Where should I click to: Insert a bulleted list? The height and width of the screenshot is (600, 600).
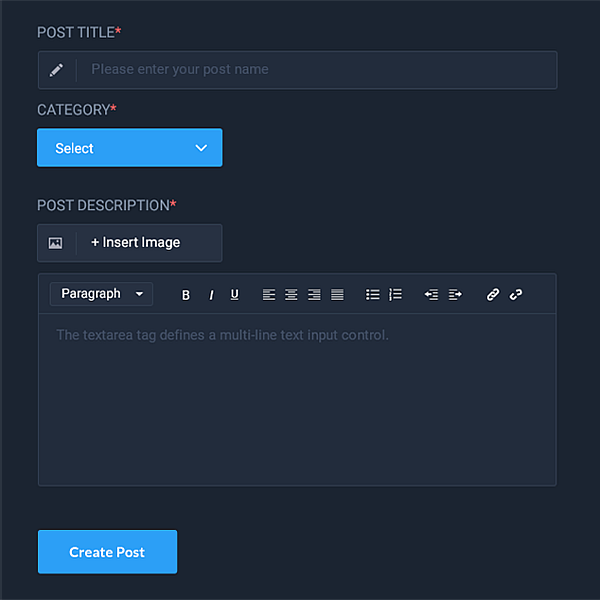373,295
